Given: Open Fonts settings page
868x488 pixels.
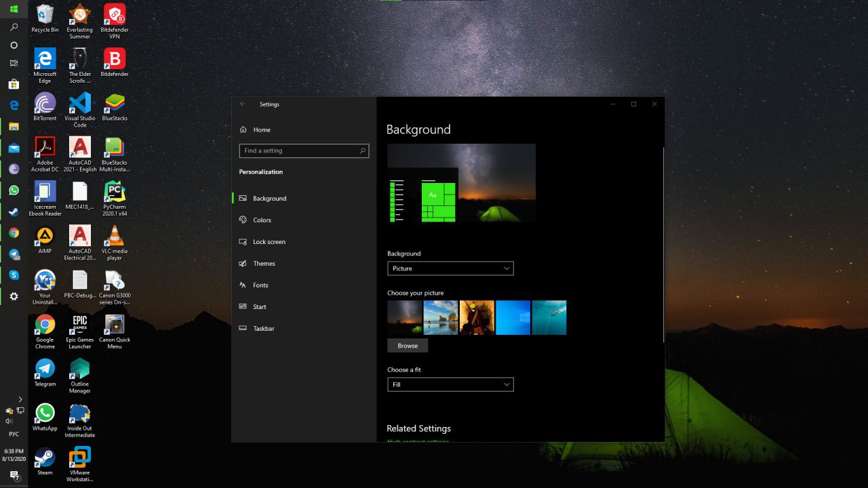Looking at the screenshot, I should [304, 285].
